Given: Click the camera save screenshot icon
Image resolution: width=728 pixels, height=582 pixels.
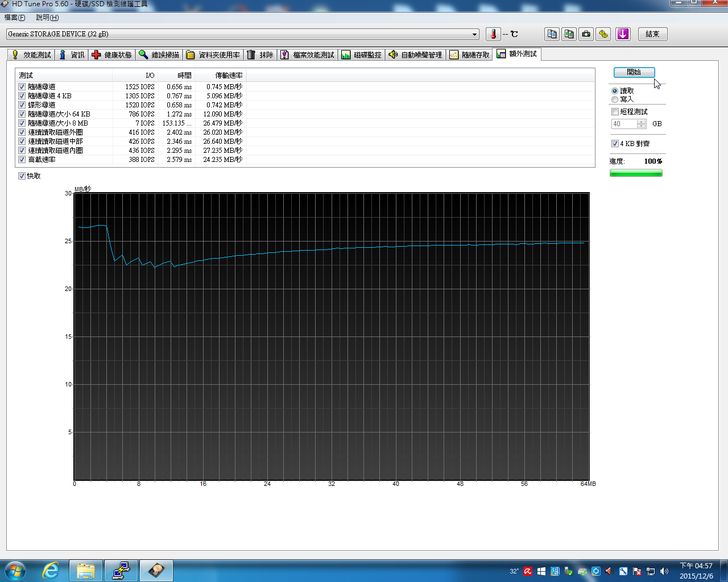Looking at the screenshot, I should coord(586,33).
